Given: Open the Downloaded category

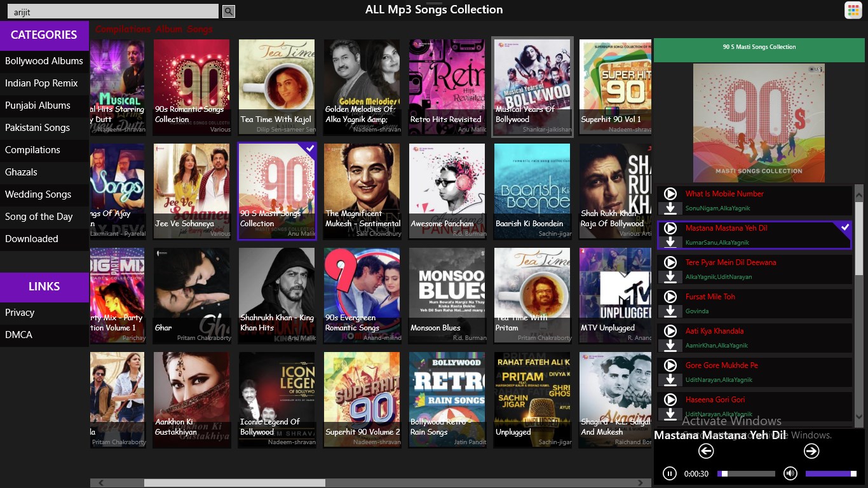Looking at the screenshot, I should [44, 239].
